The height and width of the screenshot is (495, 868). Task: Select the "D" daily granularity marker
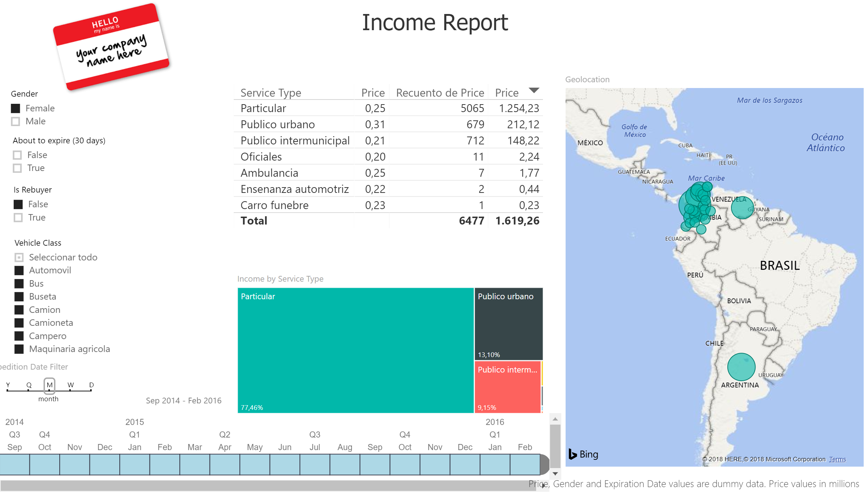click(x=91, y=385)
